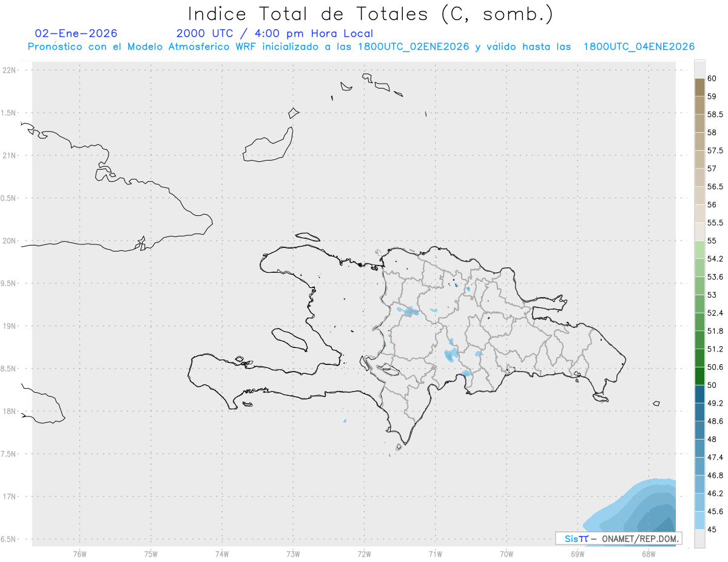Click the longitude label "68W"
Image resolution: width=728 pixels, height=562 pixels.
(x=649, y=554)
